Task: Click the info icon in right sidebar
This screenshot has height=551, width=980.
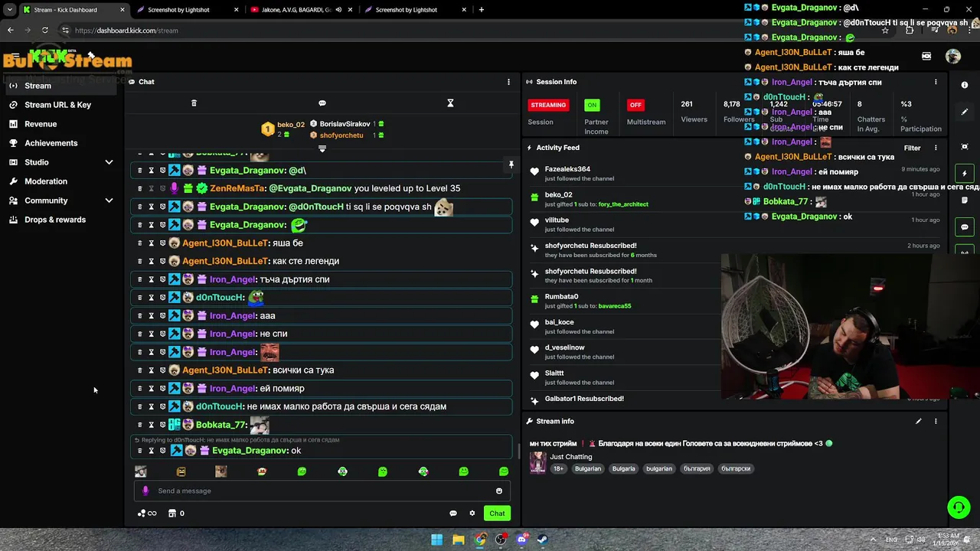Action: [x=965, y=85]
